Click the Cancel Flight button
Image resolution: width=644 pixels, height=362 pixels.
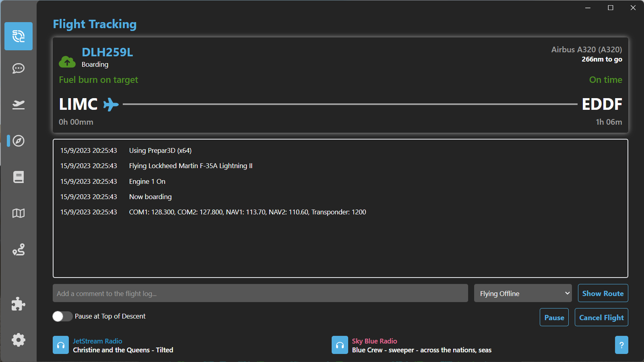coord(601,317)
